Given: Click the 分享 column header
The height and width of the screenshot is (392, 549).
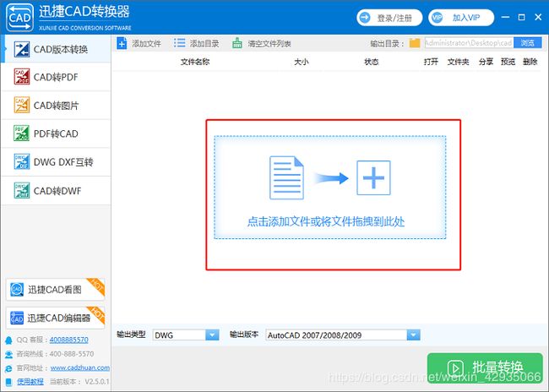Looking at the screenshot, I should 486,62.
